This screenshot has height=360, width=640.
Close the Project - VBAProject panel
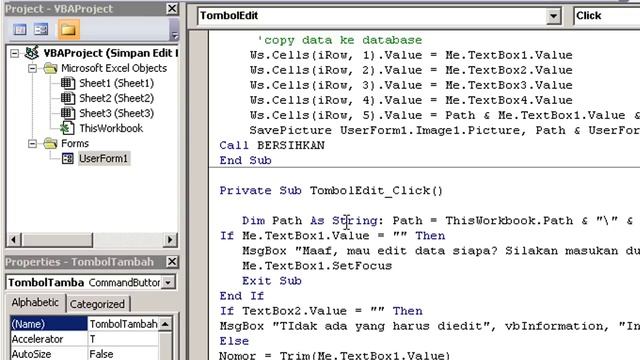pos(172,9)
